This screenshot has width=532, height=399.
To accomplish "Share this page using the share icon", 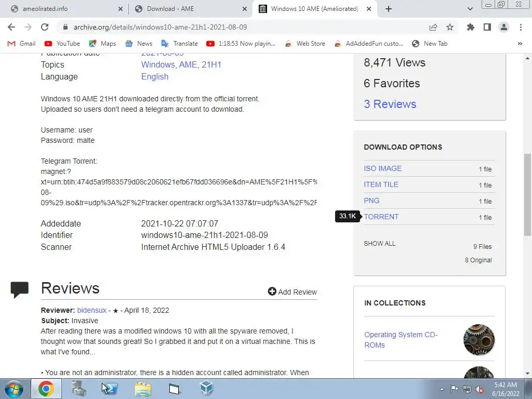I will click(433, 27).
